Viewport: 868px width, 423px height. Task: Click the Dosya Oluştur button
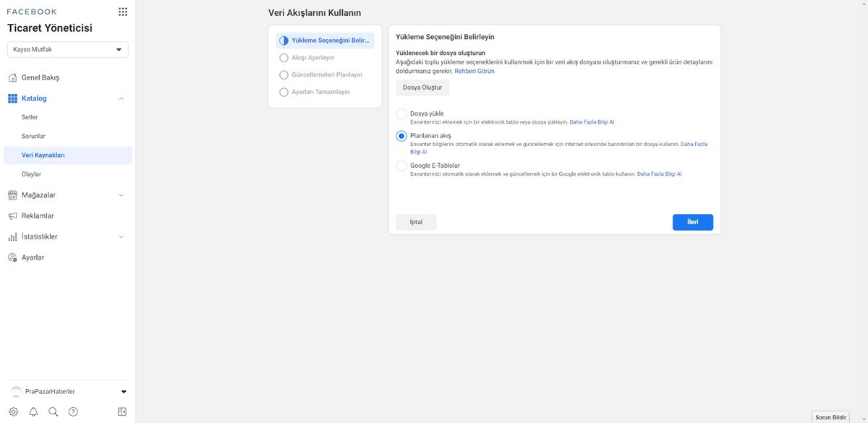[x=422, y=87]
